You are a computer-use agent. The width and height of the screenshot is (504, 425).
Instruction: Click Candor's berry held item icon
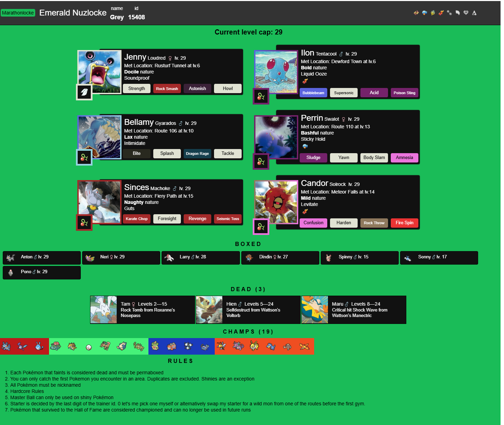(x=261, y=227)
